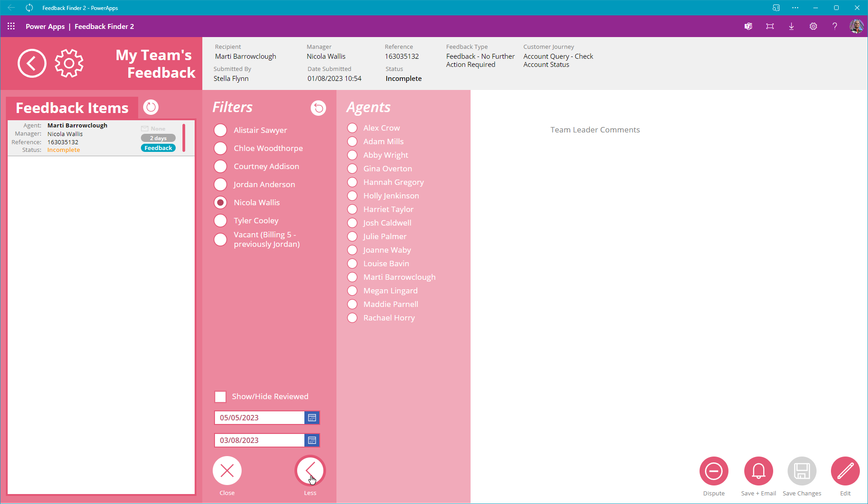Image resolution: width=868 pixels, height=504 pixels.
Task: Click the download arrow in header
Action: (x=791, y=26)
